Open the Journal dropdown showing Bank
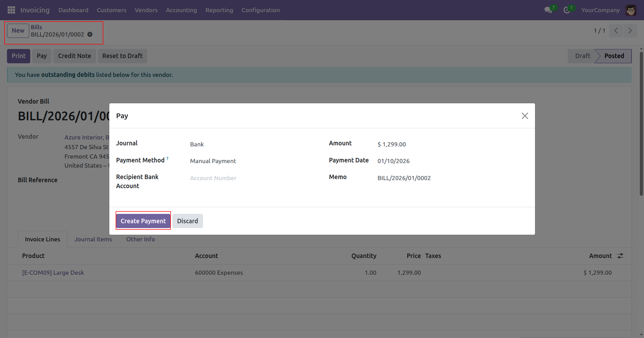 point(251,144)
